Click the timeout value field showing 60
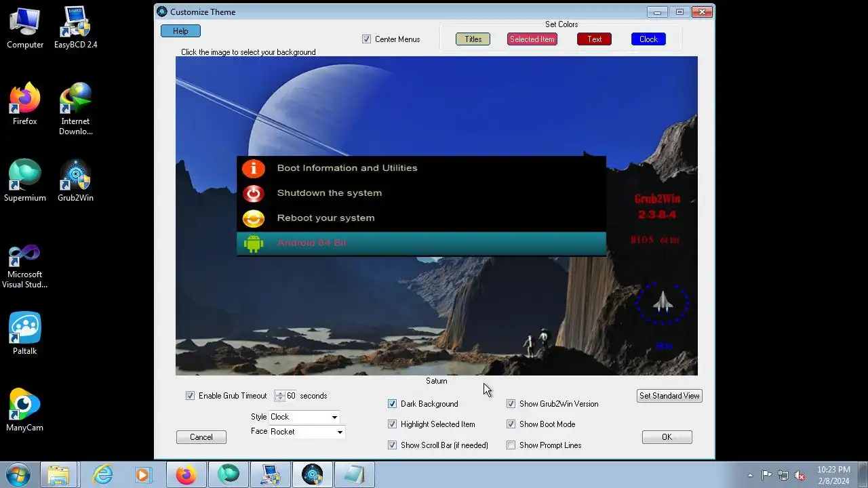Screen dimensions: 868x488 click(292, 396)
